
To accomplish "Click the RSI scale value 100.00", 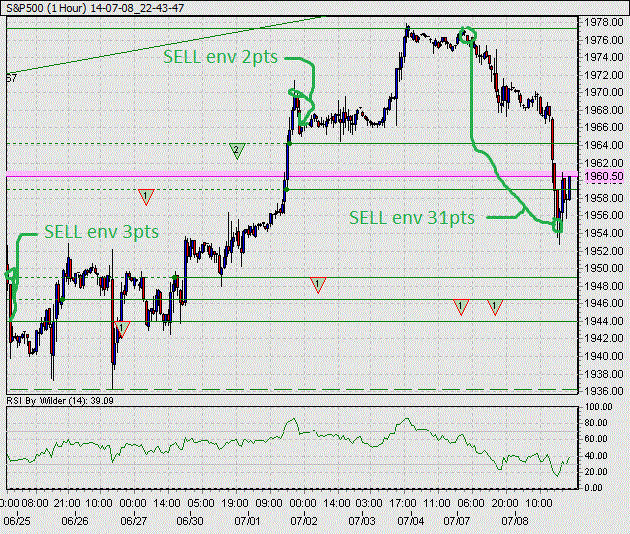I will coord(599,407).
